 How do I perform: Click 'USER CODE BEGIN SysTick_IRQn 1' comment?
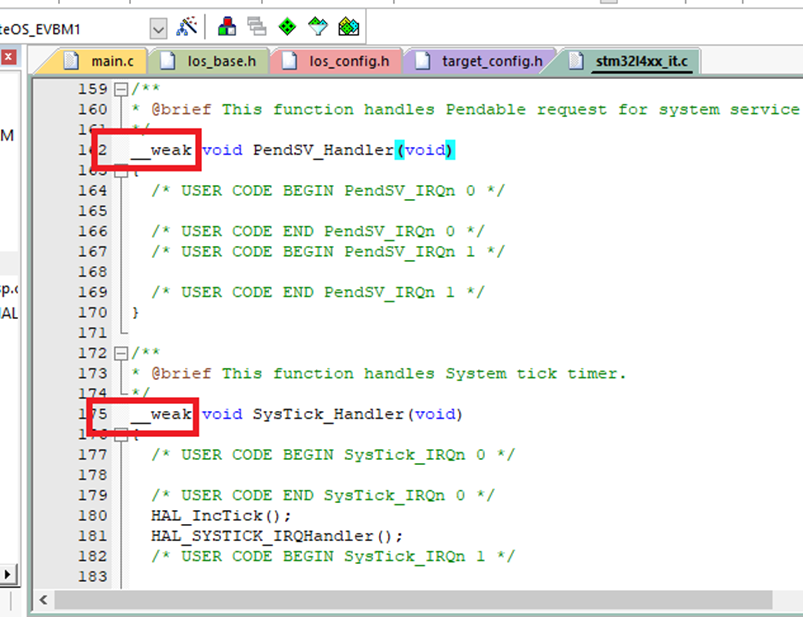click(333, 556)
